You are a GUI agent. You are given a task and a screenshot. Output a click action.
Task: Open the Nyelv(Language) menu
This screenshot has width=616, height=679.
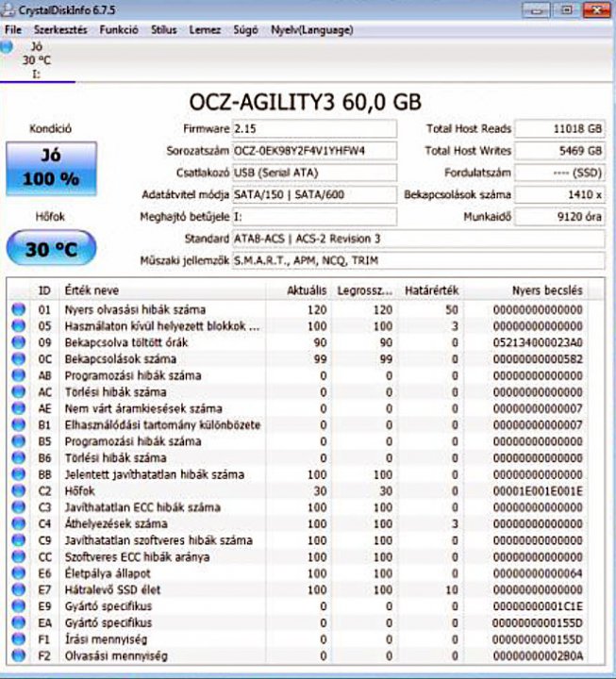312,30
